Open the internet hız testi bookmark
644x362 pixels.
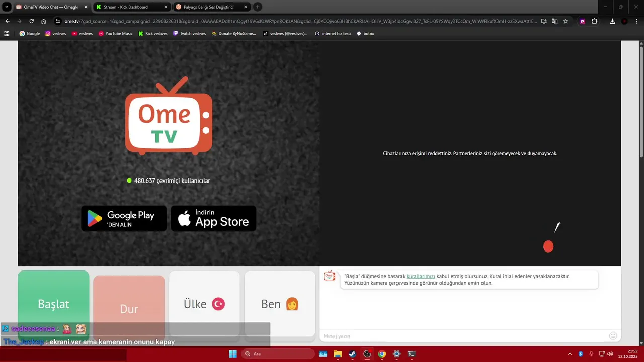pos(333,34)
